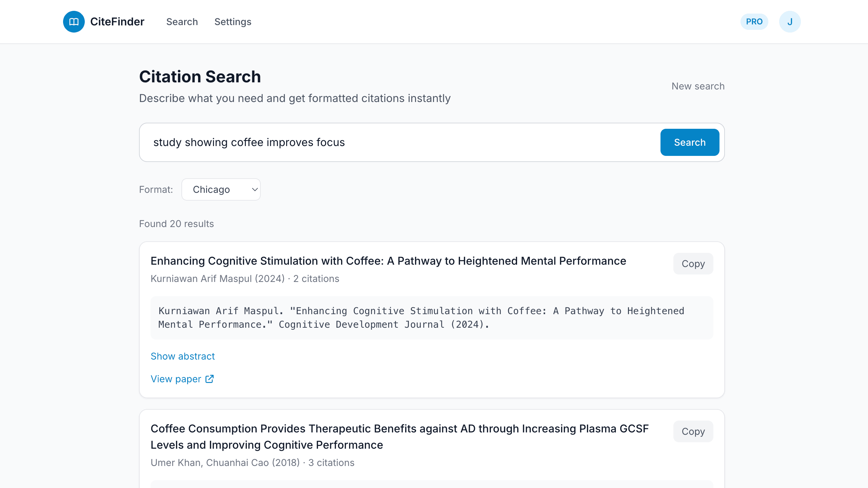Click the PRO badge

point(754,21)
